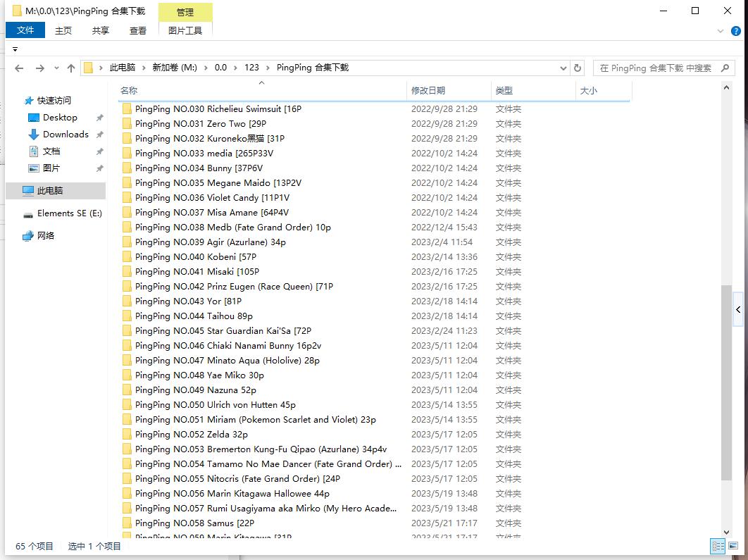Select folder PingPing NO.040 Kobeni
The height and width of the screenshot is (560, 748).
click(196, 256)
